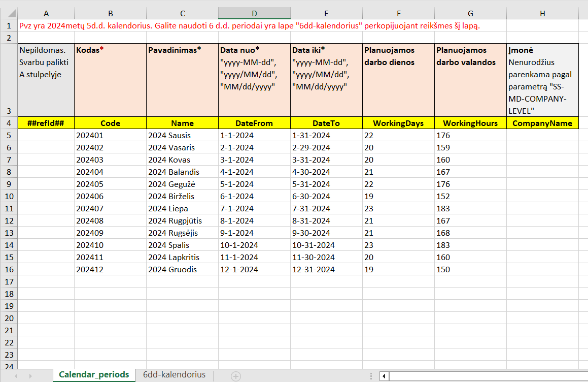
Task: Select row 4 header
Action: pyautogui.click(x=9, y=123)
